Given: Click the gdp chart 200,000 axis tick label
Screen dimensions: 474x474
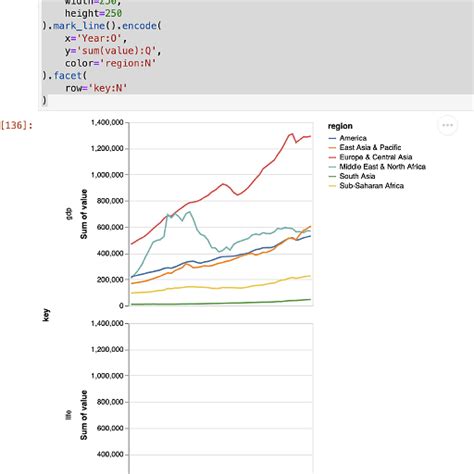Looking at the screenshot, I should [x=110, y=280].
